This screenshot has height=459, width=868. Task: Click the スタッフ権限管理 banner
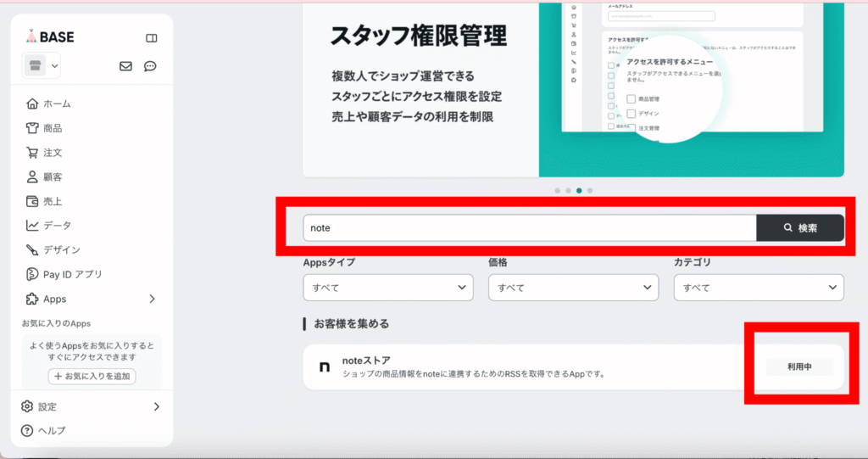[574, 89]
